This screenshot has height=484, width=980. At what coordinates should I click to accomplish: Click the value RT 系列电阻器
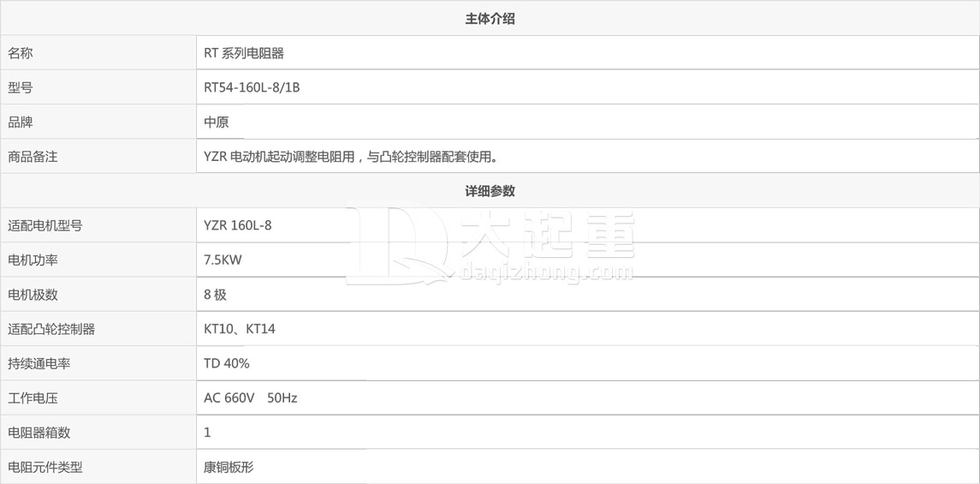(244, 53)
